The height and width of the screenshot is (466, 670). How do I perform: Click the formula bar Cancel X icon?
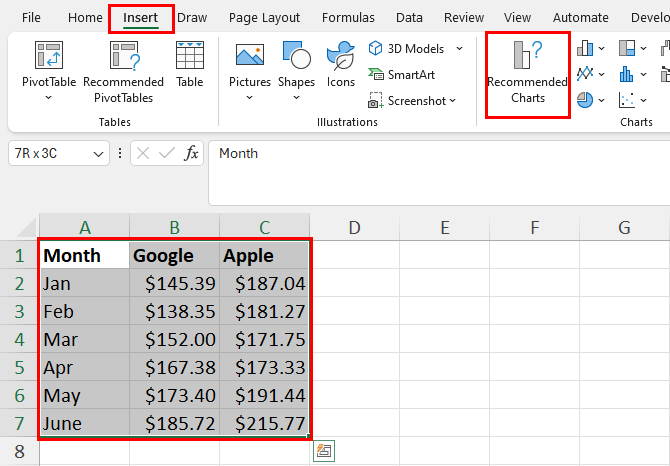pyautogui.click(x=143, y=153)
